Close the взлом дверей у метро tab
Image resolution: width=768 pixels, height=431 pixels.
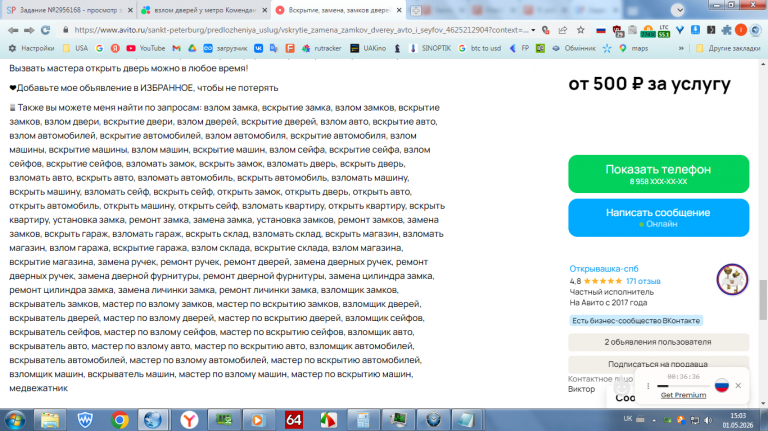pyautogui.click(x=264, y=10)
